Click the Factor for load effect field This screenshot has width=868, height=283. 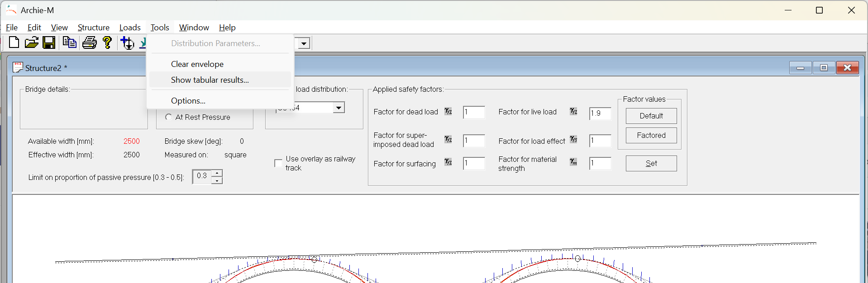pos(600,141)
